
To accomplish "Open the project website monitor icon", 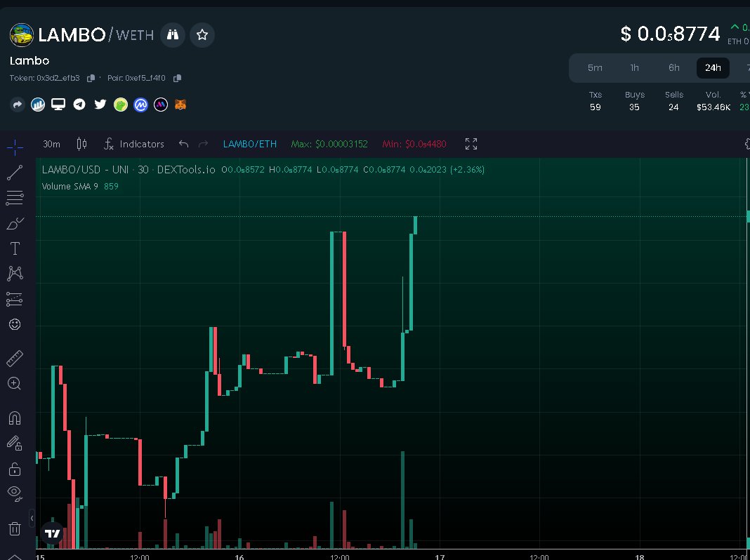I will point(58,105).
